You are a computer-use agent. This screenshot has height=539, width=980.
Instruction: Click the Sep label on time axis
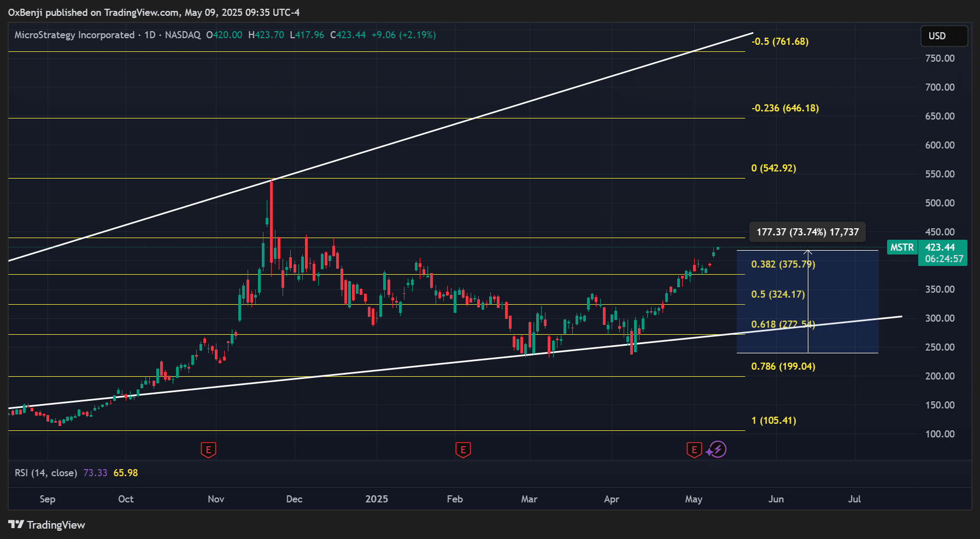coord(48,499)
